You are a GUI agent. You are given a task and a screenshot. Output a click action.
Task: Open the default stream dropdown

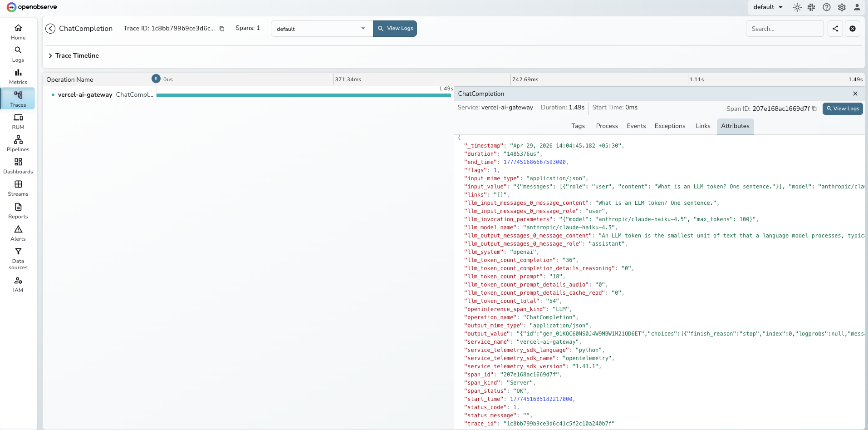click(322, 29)
